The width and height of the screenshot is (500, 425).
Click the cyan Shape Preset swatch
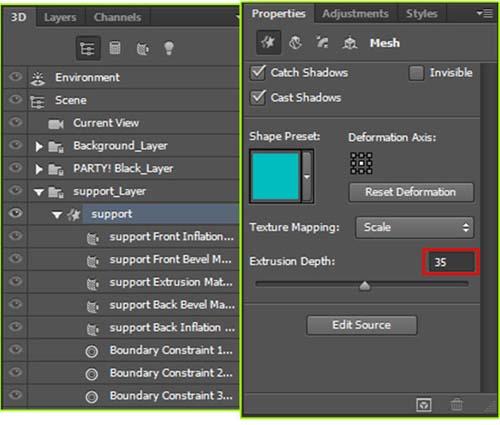276,176
